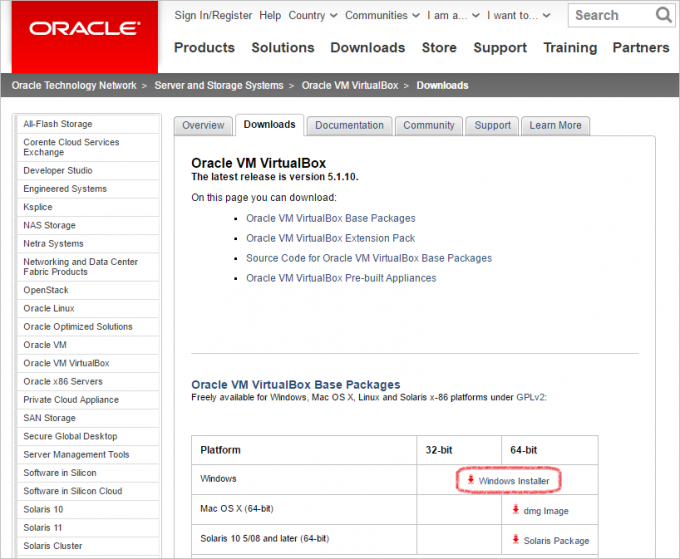Open Software in Silicon sidebar link
Image resolution: width=680 pixels, height=559 pixels.
[x=60, y=473]
